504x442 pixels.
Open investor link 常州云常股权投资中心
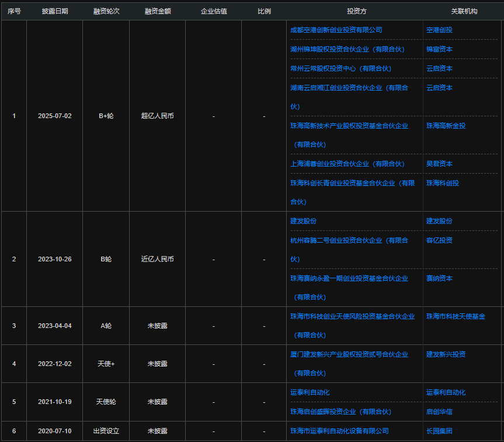[x=340, y=68]
